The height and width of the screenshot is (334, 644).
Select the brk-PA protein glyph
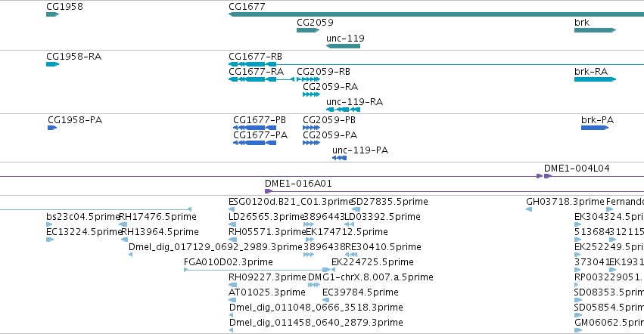pos(595,128)
